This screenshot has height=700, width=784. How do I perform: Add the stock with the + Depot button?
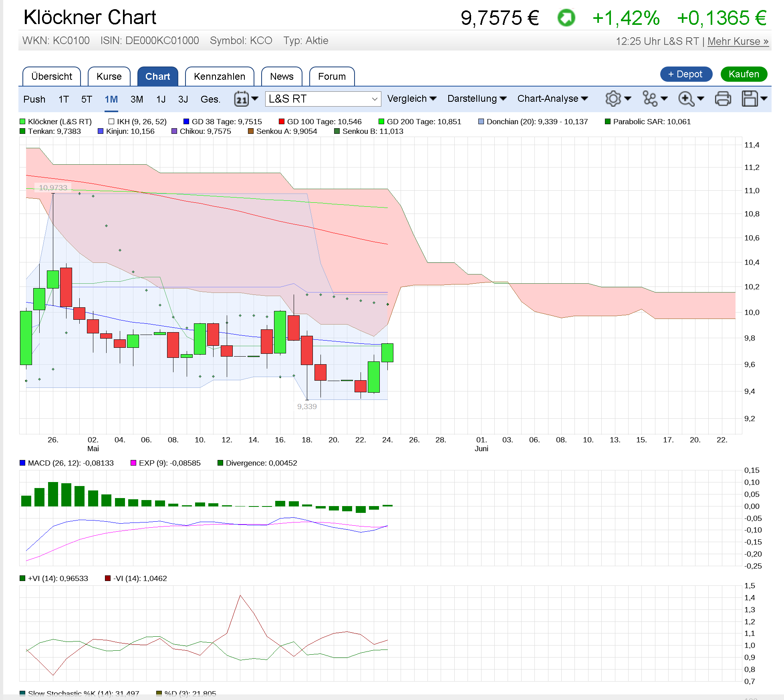coord(685,74)
